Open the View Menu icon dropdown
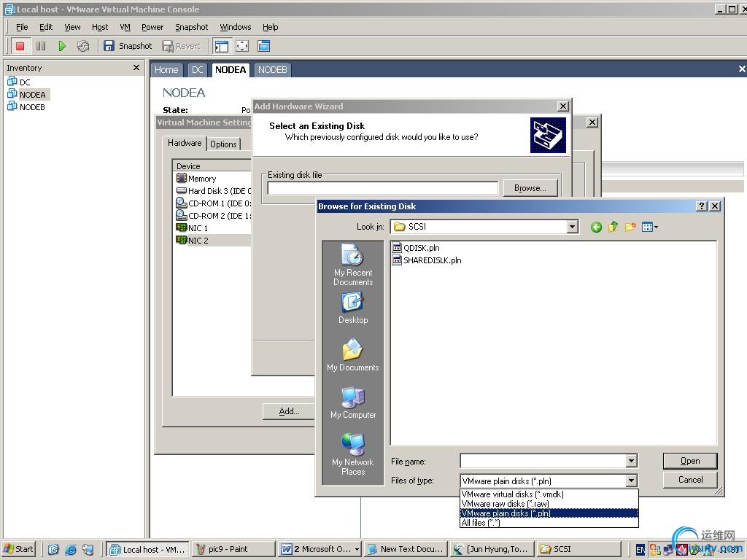 [x=650, y=227]
